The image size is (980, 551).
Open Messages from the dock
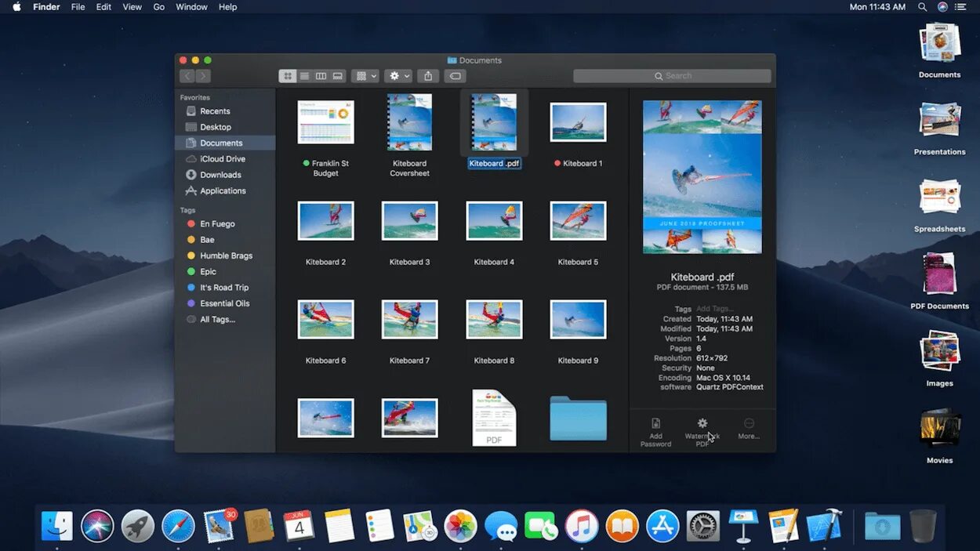pyautogui.click(x=501, y=526)
